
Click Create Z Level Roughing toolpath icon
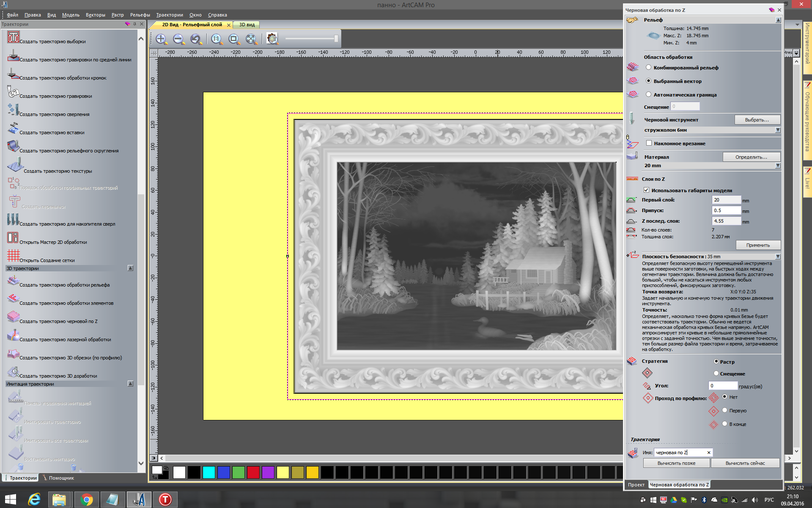[13, 317]
